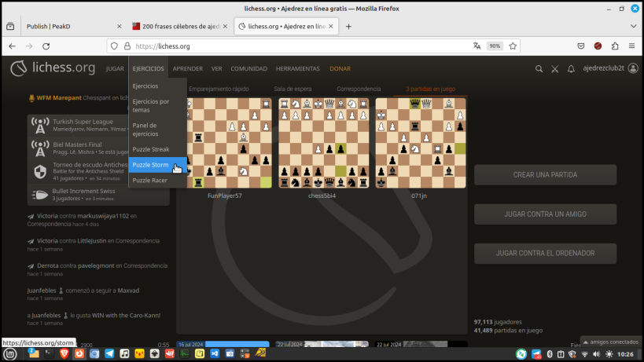Reset the 90% zoom indicator
Image resolution: width=644 pixels, height=362 pixels.
tap(495, 46)
